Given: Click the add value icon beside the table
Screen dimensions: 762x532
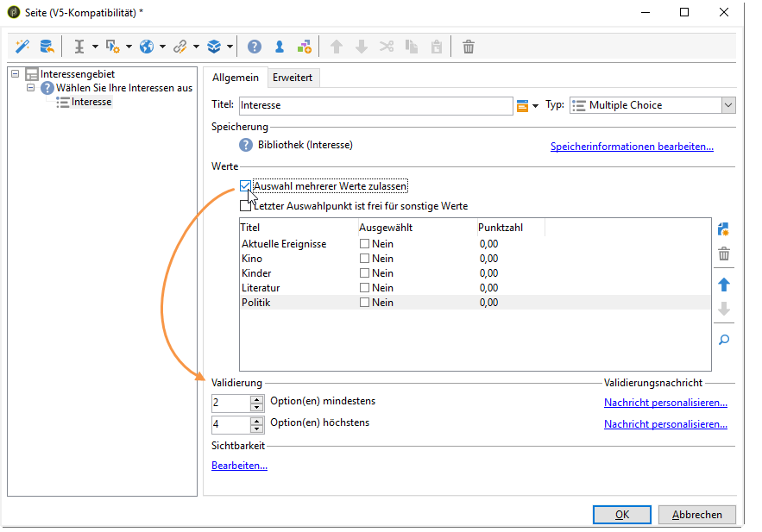Looking at the screenshot, I should (724, 229).
